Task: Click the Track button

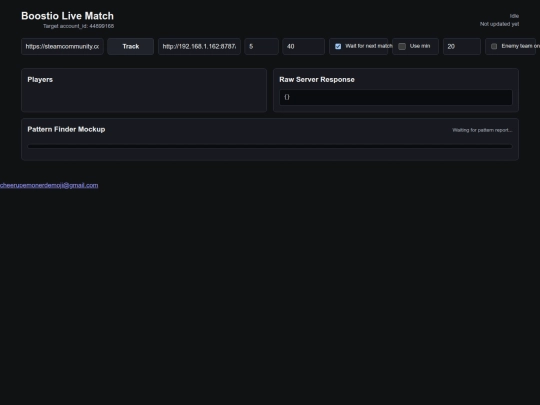Action: click(131, 46)
